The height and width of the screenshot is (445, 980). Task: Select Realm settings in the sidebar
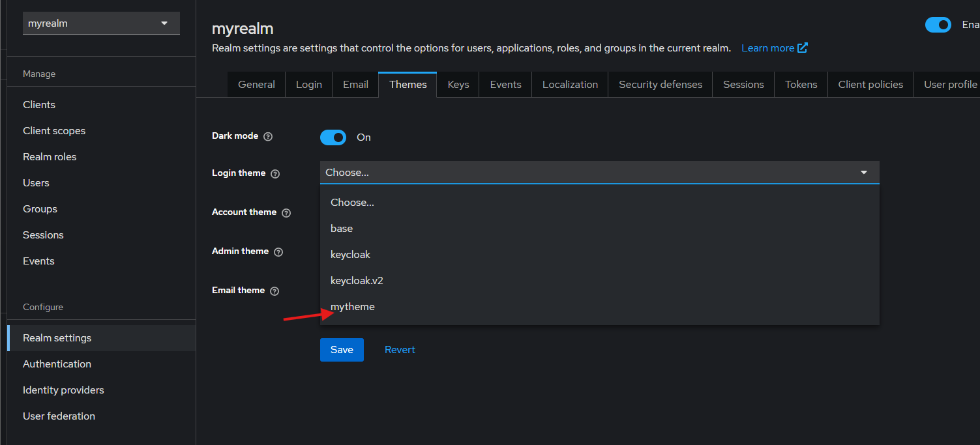click(x=102, y=338)
